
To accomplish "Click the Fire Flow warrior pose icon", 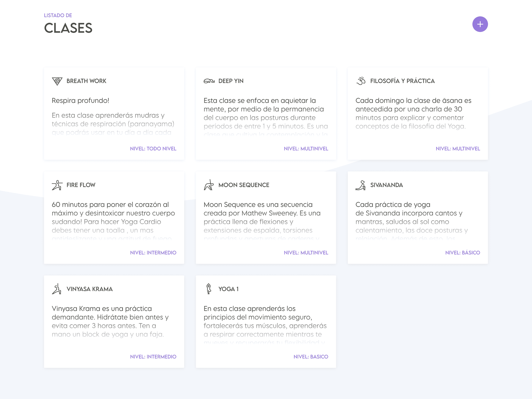I will [x=57, y=185].
